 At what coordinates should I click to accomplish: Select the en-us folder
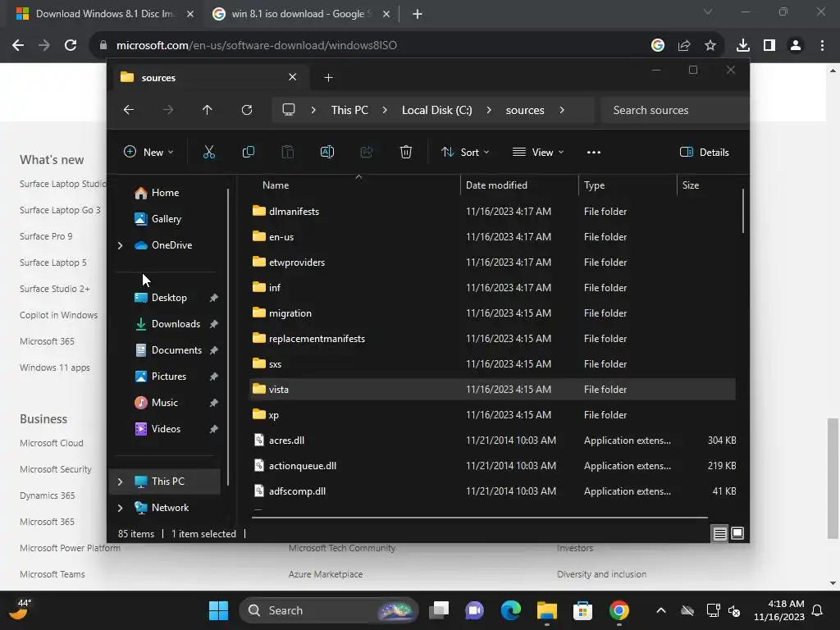pos(493,237)
